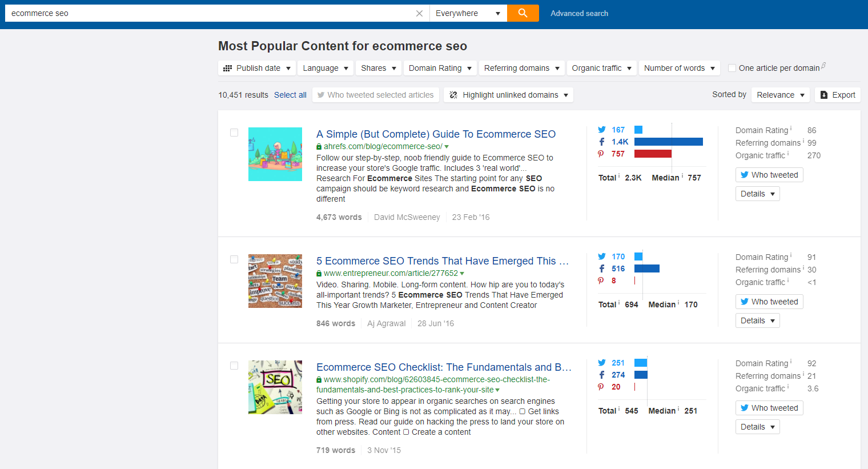Select the ahrefs Ecommerce SEO guide checkbox
Image resolution: width=868 pixels, height=469 pixels.
click(234, 133)
